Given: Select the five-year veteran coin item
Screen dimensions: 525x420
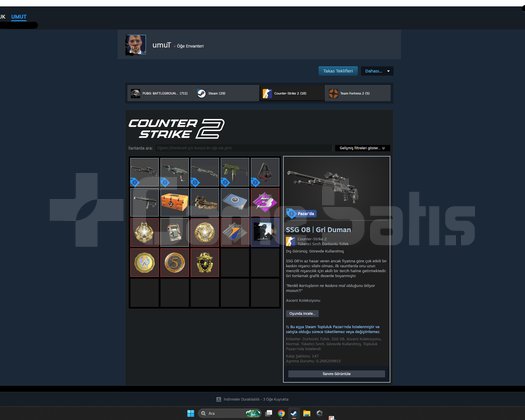Looking at the screenshot, I should [x=174, y=263].
